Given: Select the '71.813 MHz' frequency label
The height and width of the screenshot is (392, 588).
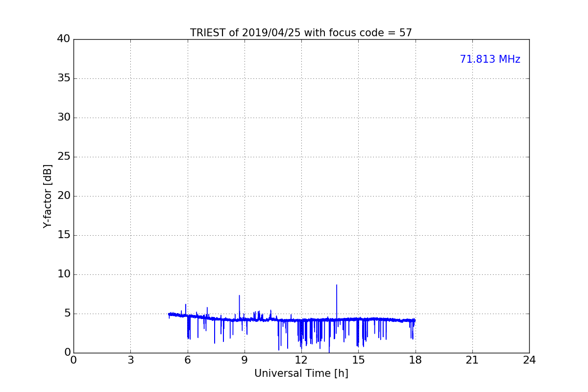Looking at the screenshot, I should pyautogui.click(x=490, y=59).
